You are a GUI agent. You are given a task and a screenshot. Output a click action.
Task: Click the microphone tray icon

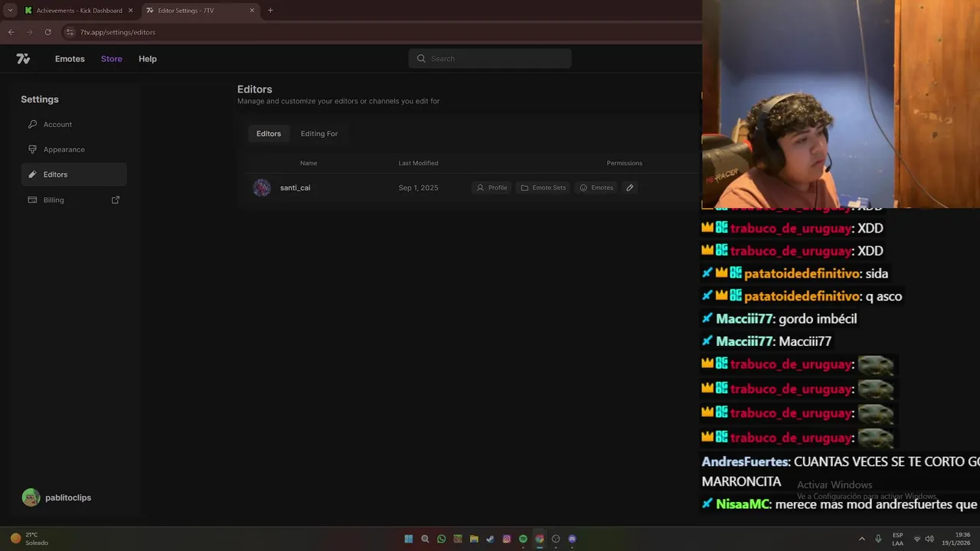coord(878,539)
